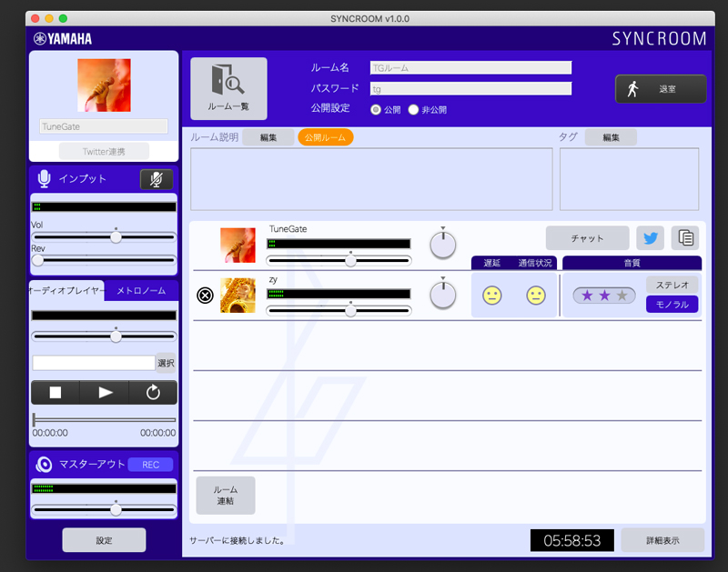Click the 05:58:53 timer display

(572, 540)
